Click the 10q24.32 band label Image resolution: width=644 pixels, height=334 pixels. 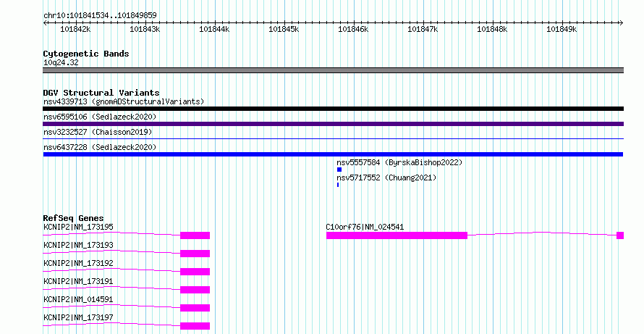pos(61,62)
